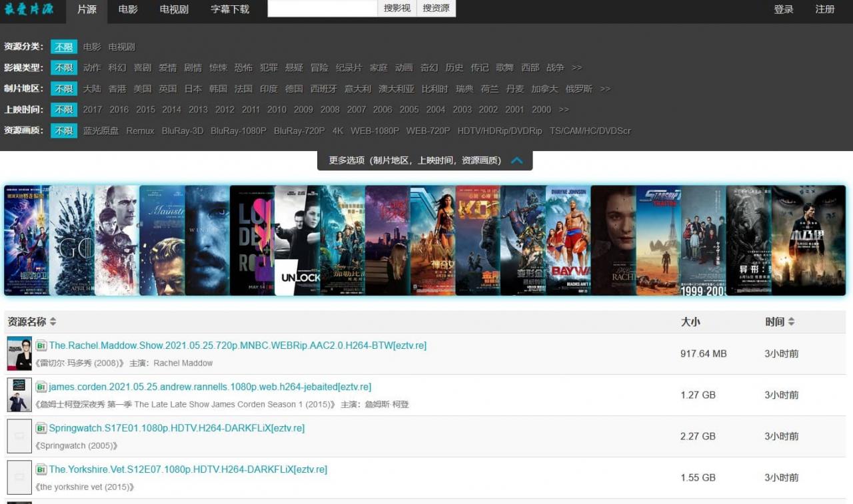
Task: Open 字幕下载 tab in navigation bar
Action: [230, 9]
